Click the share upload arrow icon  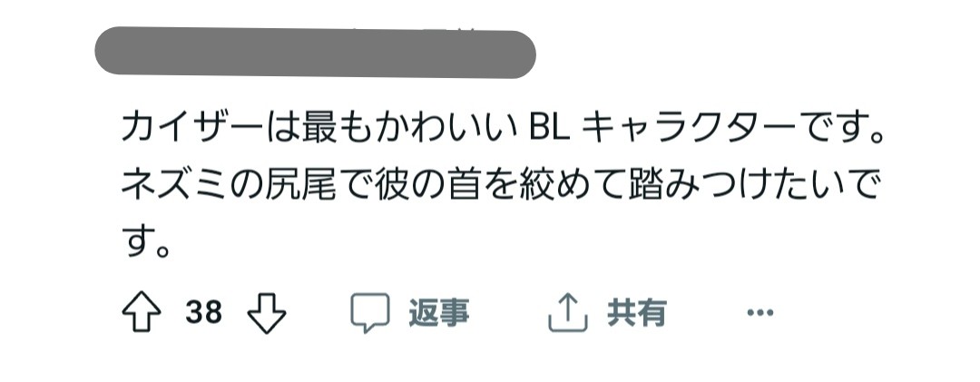click(568, 312)
